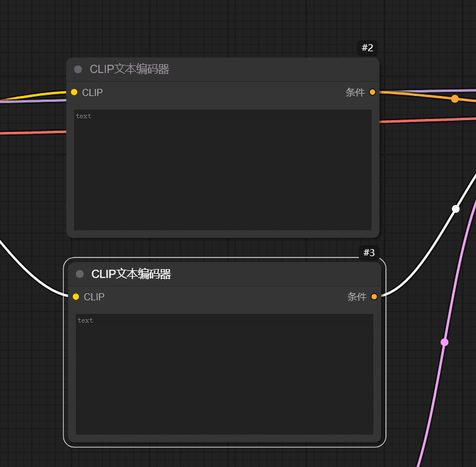The image size is (476, 467).
Task: Click the CLIP input label on node #2
Action: [x=92, y=92]
